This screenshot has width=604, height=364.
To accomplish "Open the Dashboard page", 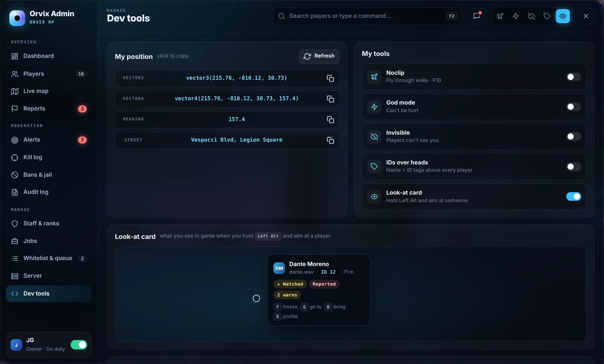I will pos(49,56).
